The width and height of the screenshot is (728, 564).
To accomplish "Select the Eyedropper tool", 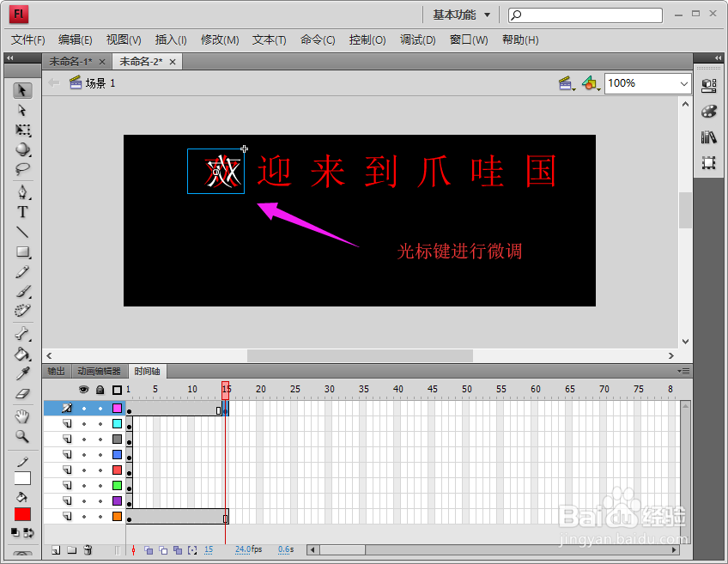I will pyautogui.click(x=22, y=373).
